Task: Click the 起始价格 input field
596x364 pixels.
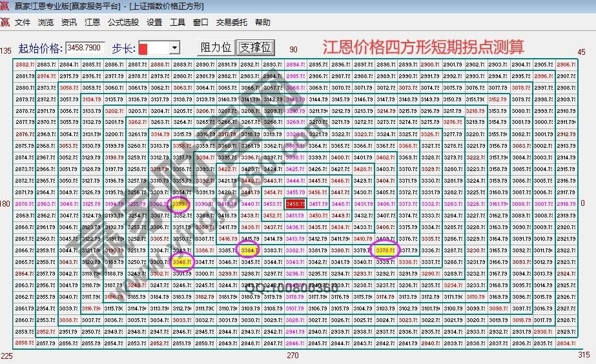Action: tap(85, 48)
